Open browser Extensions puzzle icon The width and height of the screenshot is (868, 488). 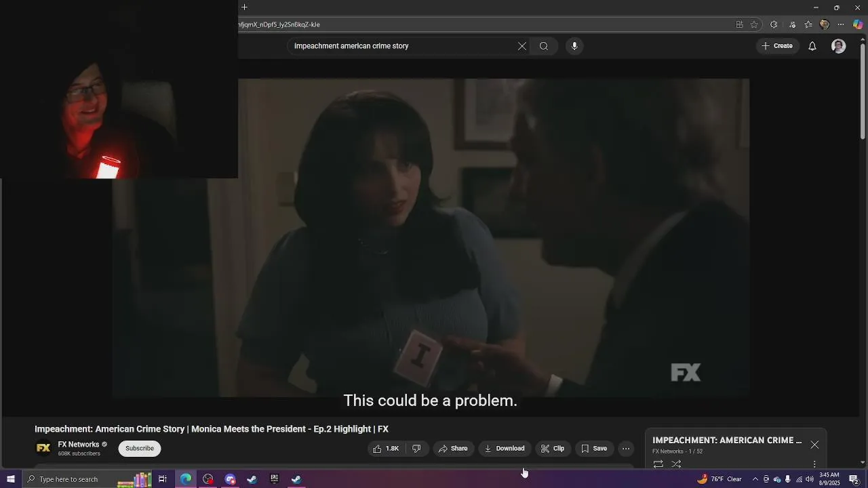click(x=774, y=24)
